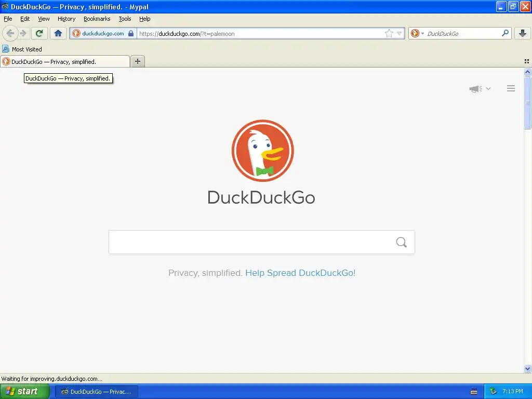Viewport: 532px width, 399px height.
Task: Open the Bookmarks menu
Action: click(97, 19)
